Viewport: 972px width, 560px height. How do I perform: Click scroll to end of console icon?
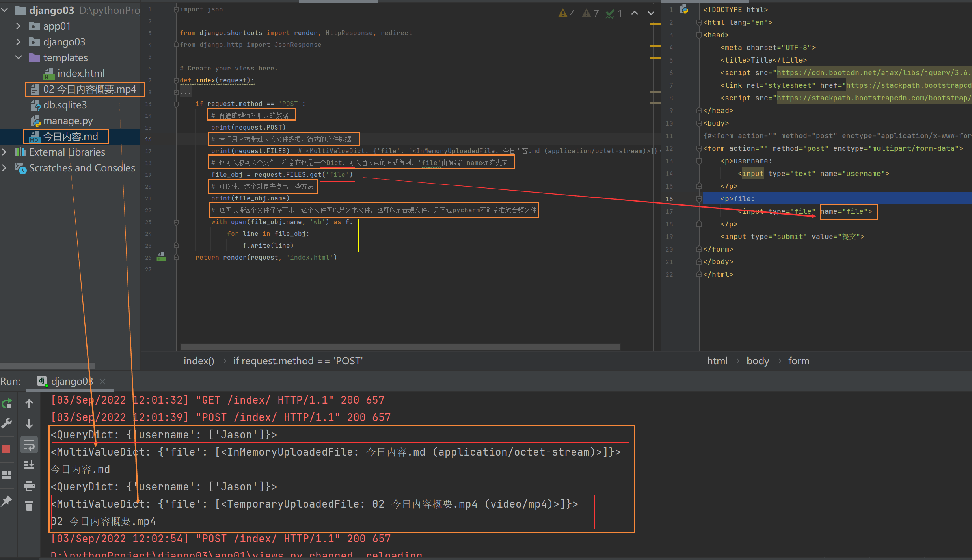click(29, 465)
